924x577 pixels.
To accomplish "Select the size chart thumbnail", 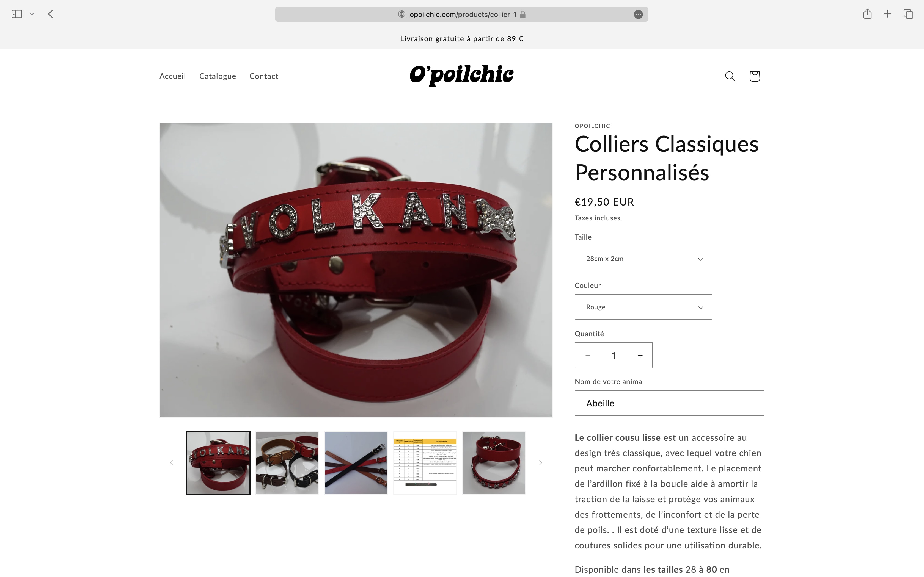I will [425, 463].
